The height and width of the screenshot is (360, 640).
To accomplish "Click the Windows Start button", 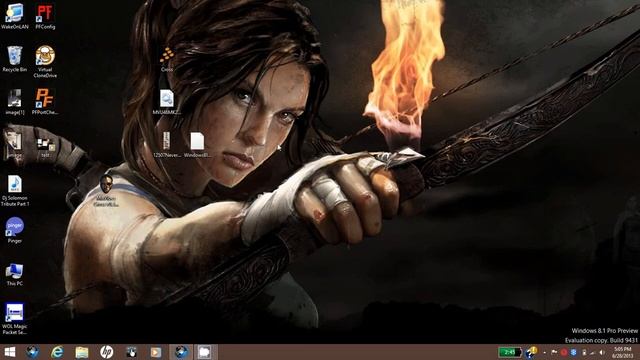I will point(9,352).
